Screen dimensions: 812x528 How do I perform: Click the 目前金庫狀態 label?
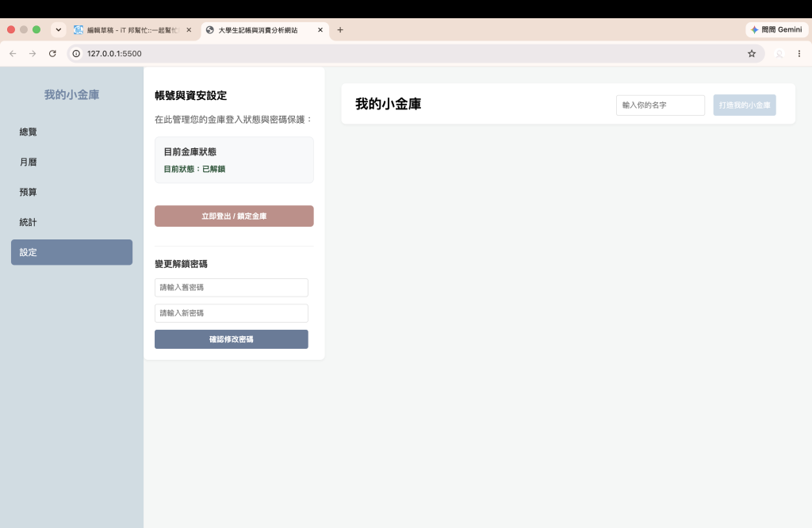(x=190, y=151)
